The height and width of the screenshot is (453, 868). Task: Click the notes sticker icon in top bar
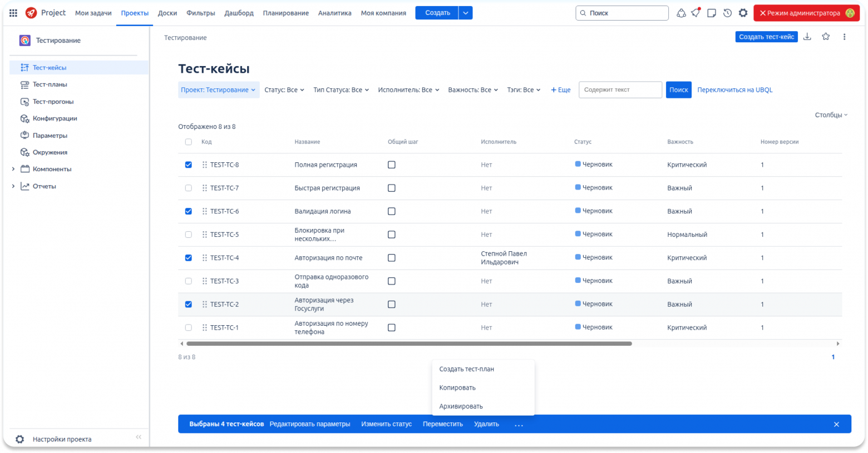coord(712,13)
